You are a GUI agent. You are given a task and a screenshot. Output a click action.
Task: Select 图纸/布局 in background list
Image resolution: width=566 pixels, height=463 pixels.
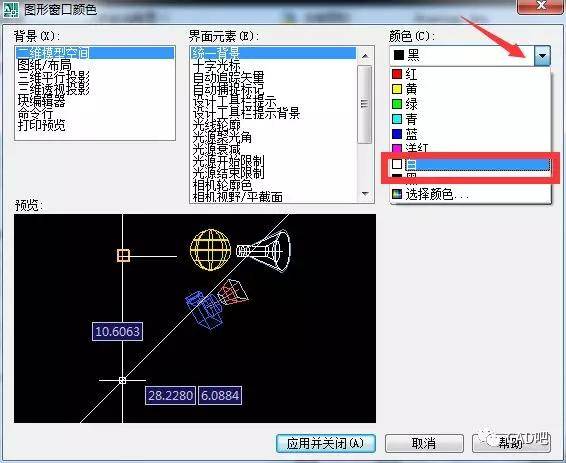pyautogui.click(x=44, y=65)
